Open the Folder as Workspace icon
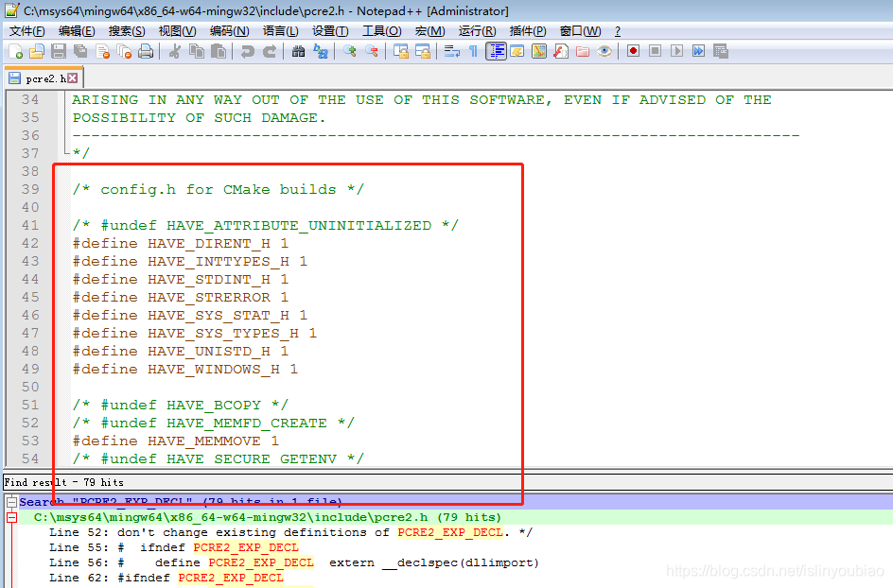 (583, 51)
